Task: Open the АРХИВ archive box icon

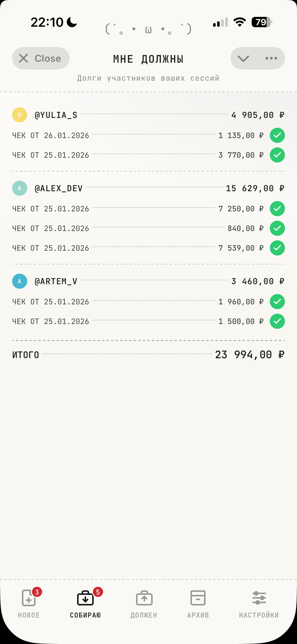Action: click(x=198, y=598)
